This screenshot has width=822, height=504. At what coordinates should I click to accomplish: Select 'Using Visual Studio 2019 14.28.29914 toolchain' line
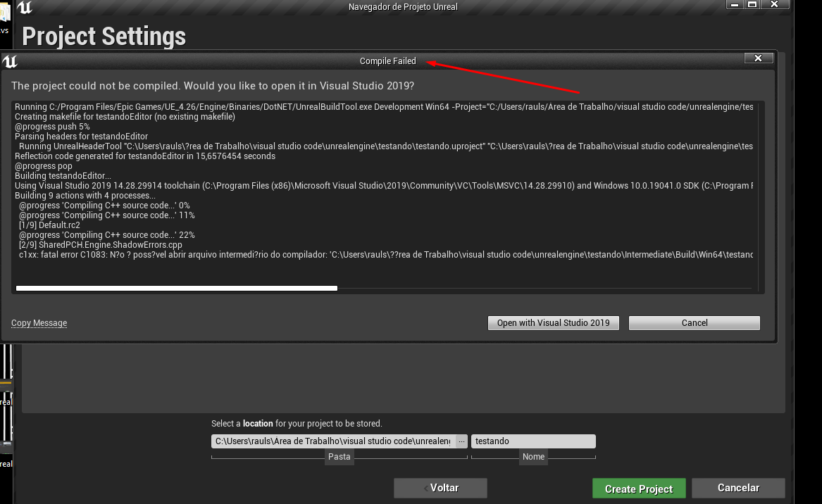(384, 185)
